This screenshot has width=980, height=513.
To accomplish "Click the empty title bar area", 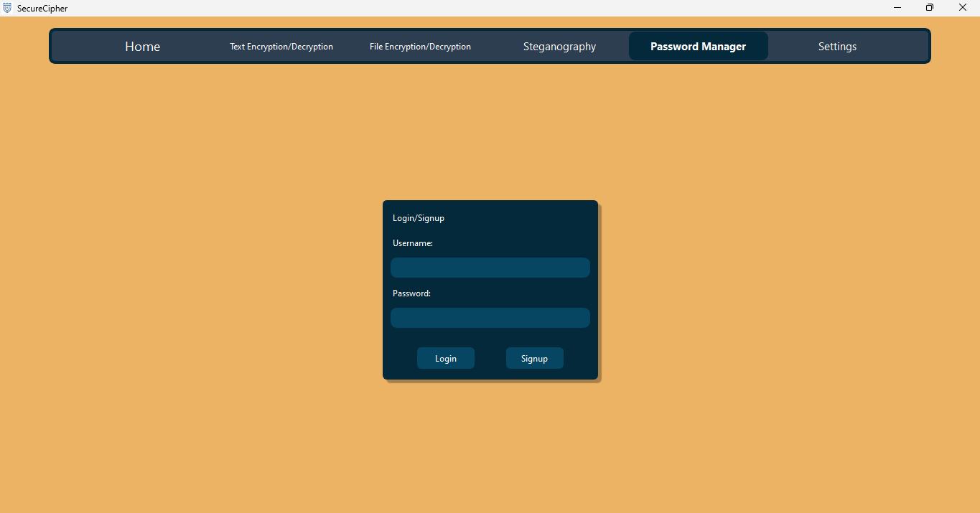I will [x=467, y=8].
